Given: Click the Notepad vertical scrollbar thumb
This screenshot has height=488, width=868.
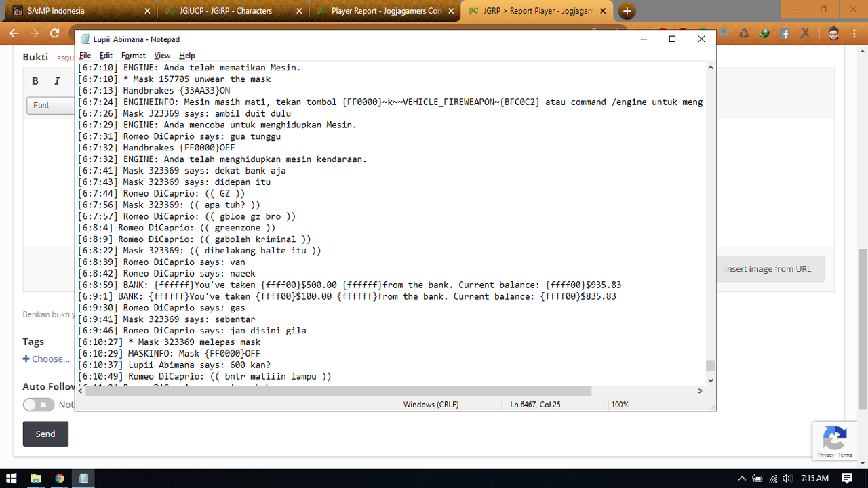Looking at the screenshot, I should click(x=711, y=365).
